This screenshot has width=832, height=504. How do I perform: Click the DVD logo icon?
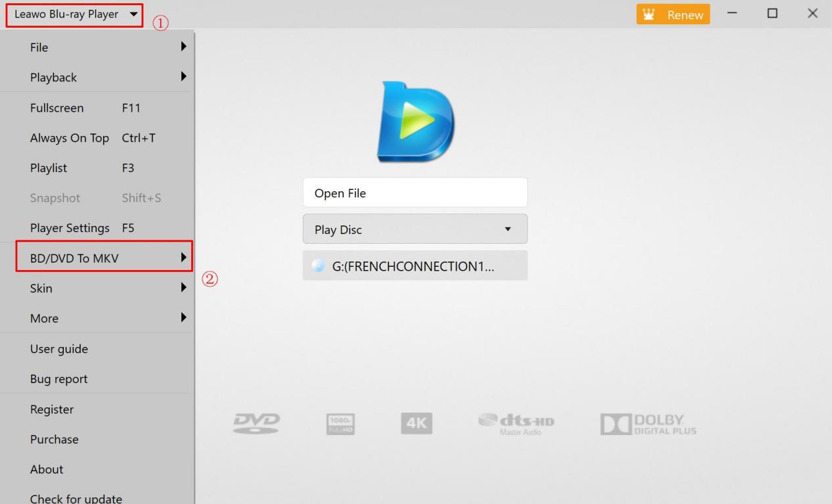tap(257, 424)
